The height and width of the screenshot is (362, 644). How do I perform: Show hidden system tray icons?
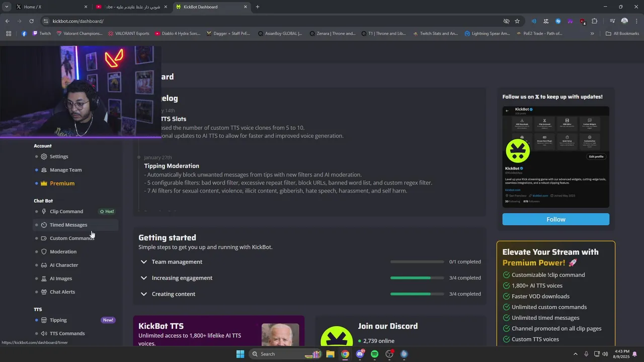pos(576,354)
